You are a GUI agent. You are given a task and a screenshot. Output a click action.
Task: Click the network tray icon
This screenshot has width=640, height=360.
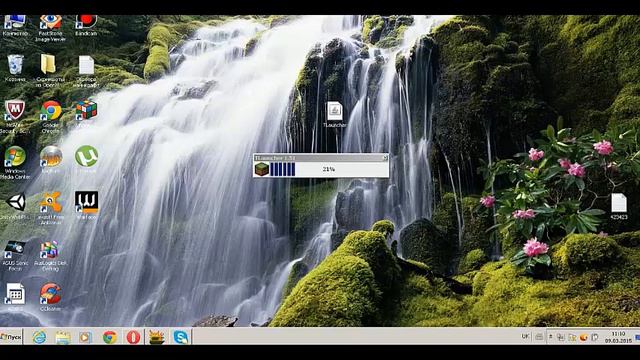point(561,337)
